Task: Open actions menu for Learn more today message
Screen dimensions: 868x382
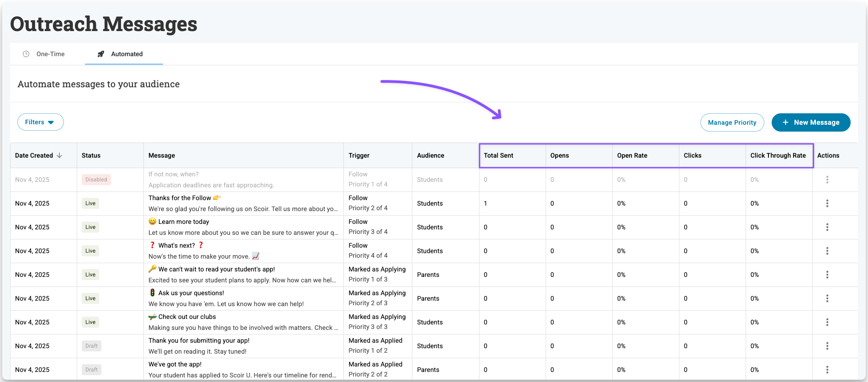Action: tap(827, 227)
